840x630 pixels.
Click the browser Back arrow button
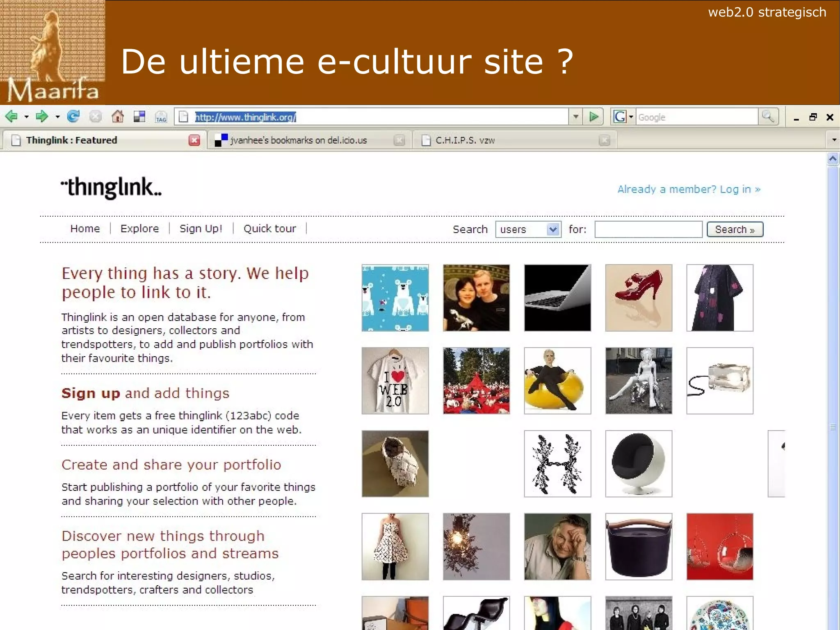[12, 117]
